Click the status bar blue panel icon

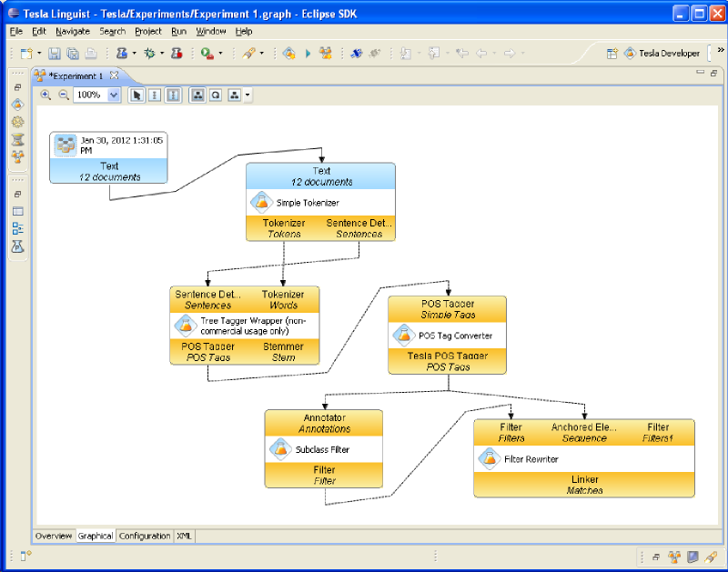tap(693, 557)
